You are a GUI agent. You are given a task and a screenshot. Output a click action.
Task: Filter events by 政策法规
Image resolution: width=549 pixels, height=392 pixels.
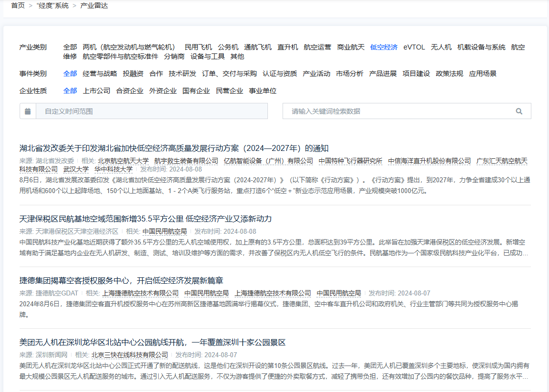click(450, 73)
